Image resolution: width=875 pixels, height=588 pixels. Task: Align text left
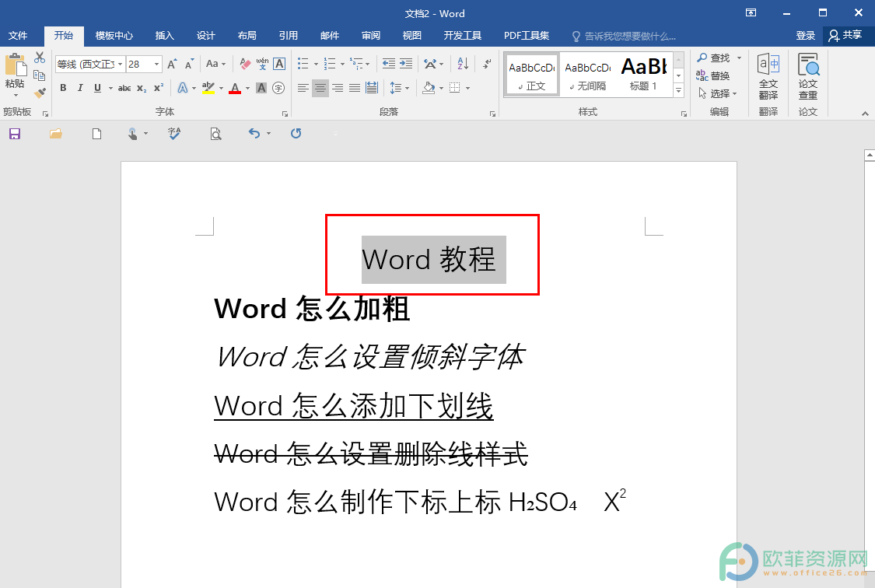303,88
